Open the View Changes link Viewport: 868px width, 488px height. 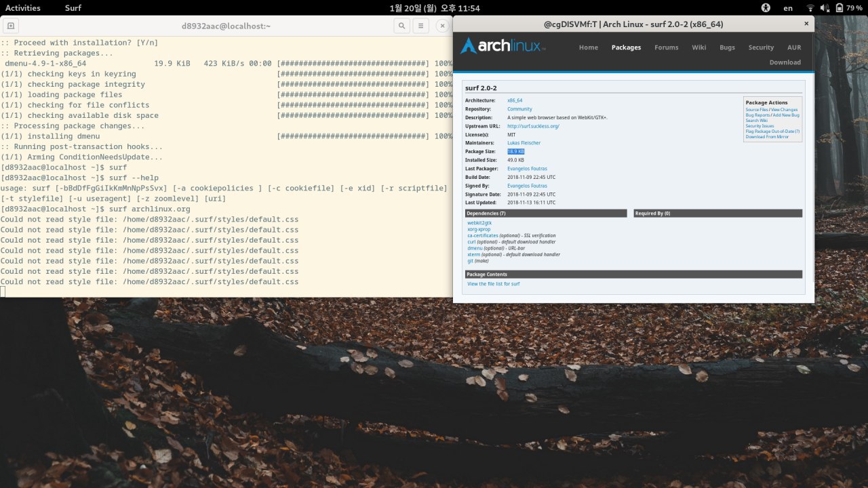pyautogui.click(x=785, y=110)
